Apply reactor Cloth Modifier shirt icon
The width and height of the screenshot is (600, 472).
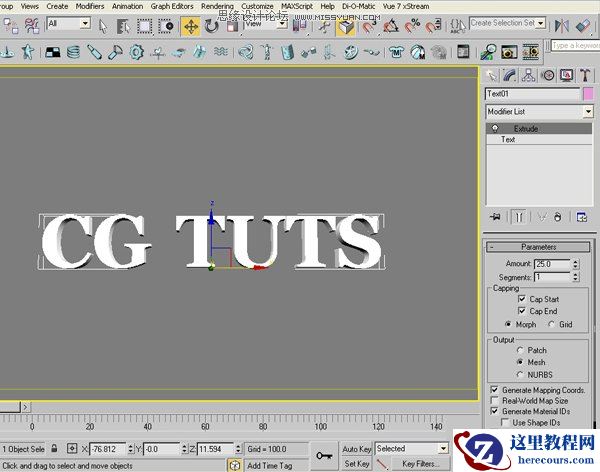396,52
